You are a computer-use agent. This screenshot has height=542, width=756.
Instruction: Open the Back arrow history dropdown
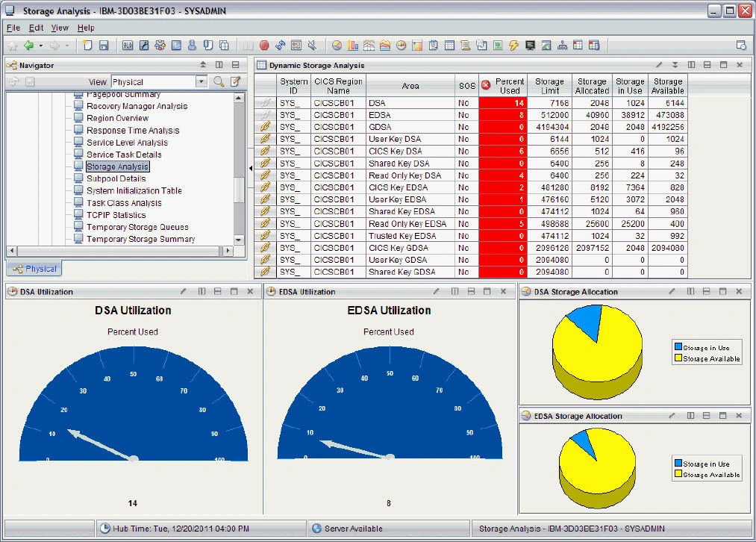pos(40,46)
